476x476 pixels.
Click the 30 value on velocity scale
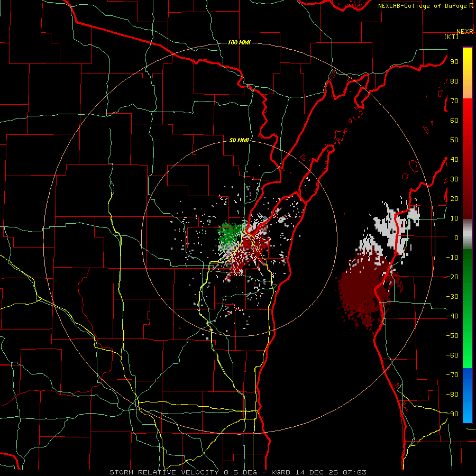[x=454, y=179]
